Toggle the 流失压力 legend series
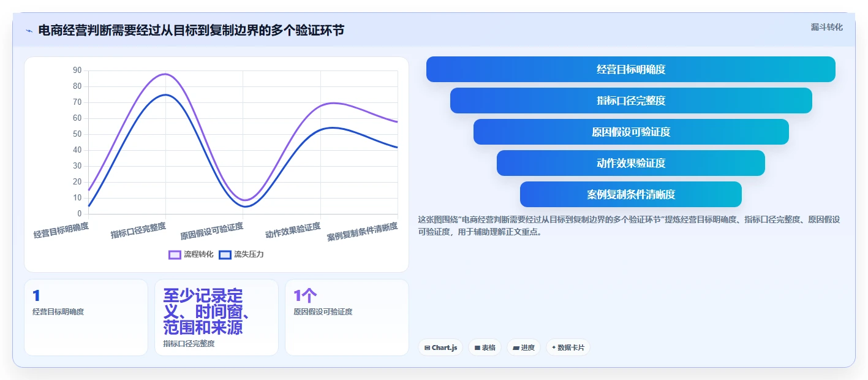Viewport: 868px width, 380px height. pos(241,254)
